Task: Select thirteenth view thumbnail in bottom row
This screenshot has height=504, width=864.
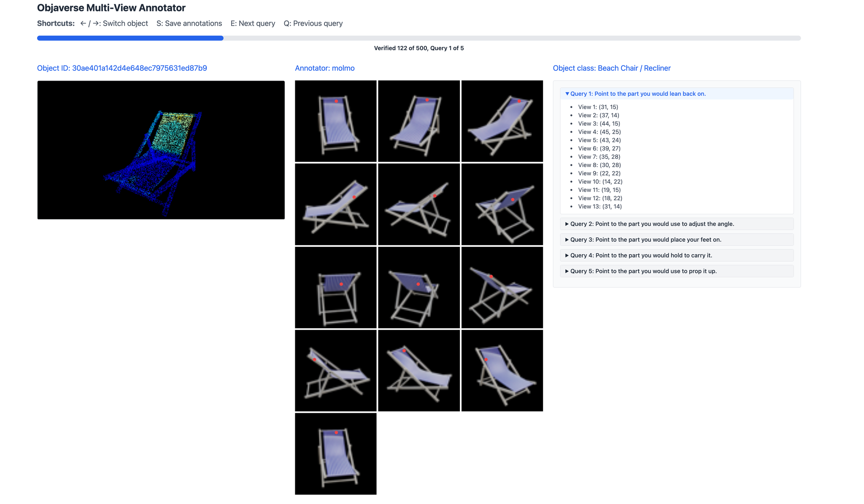Action: point(336,454)
